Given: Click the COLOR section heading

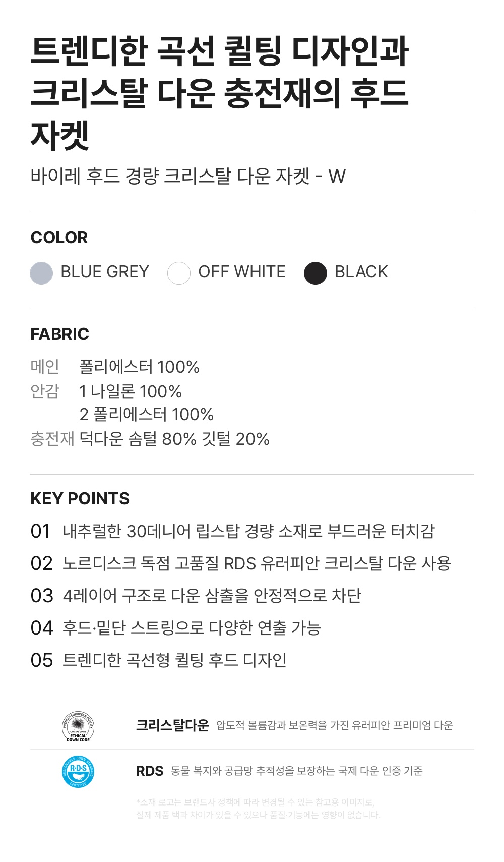Looking at the screenshot, I should tap(59, 237).
